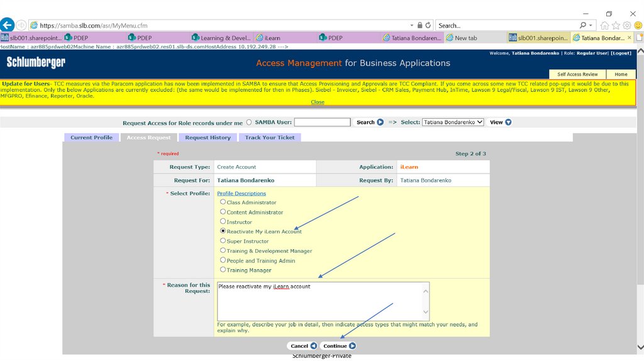Select Super Instructor profile
The height and width of the screenshot is (361, 644).
(223, 240)
